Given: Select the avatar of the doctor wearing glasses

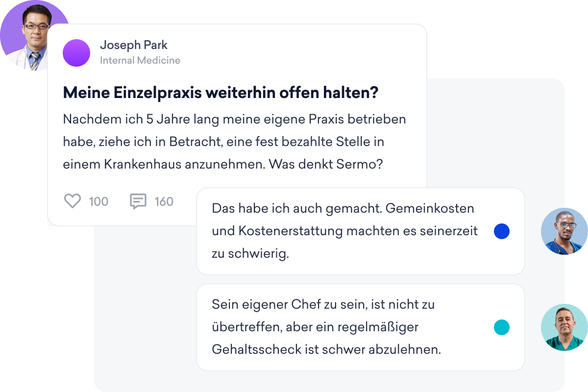Looking at the screenshot, I should point(563,231).
